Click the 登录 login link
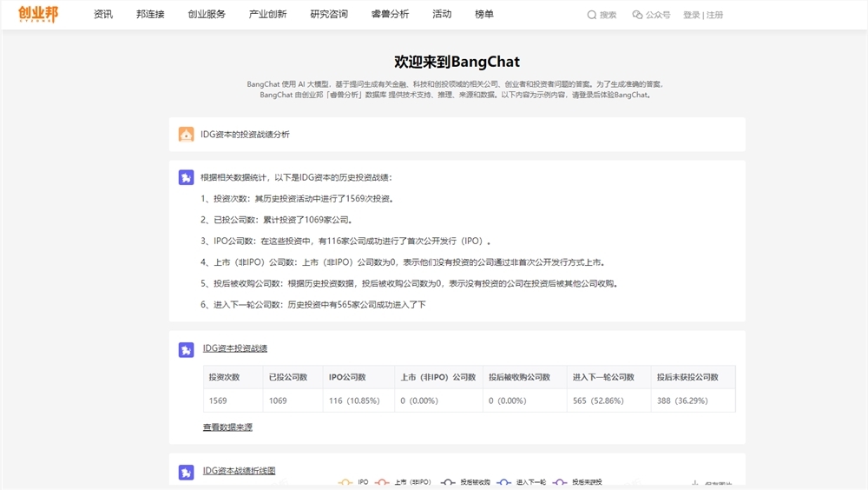Image resolution: width=868 pixels, height=490 pixels. pyautogui.click(x=692, y=15)
